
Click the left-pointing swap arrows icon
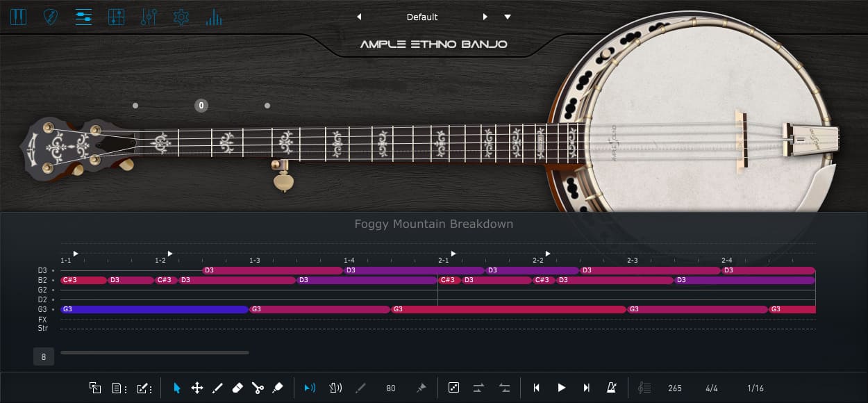(x=505, y=388)
